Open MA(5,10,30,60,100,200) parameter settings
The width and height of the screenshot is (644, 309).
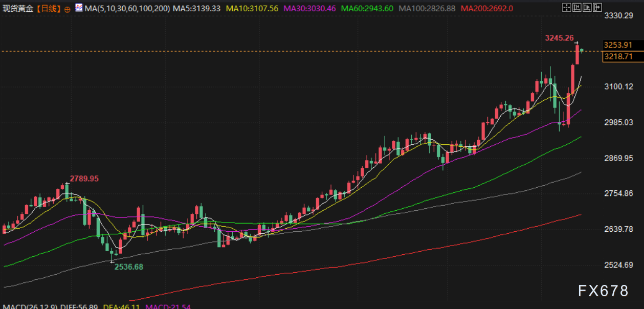(x=127, y=9)
